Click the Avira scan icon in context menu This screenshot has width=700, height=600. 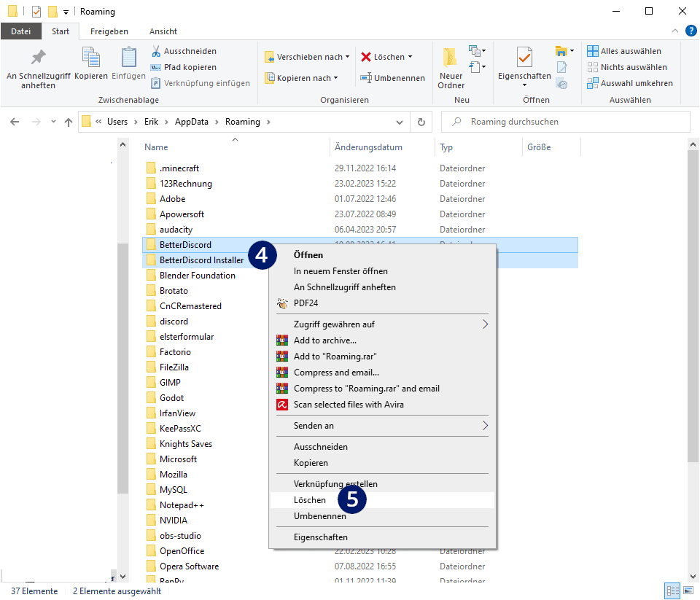click(x=282, y=405)
